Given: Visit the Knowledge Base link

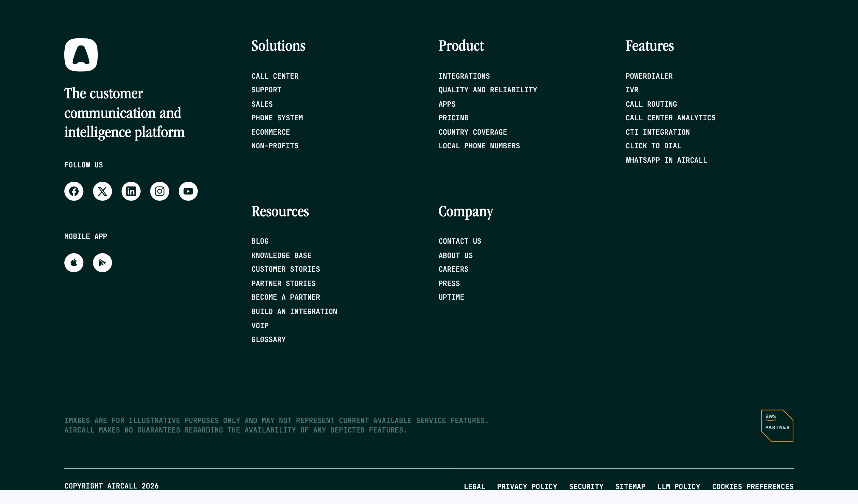Looking at the screenshot, I should 282,255.
